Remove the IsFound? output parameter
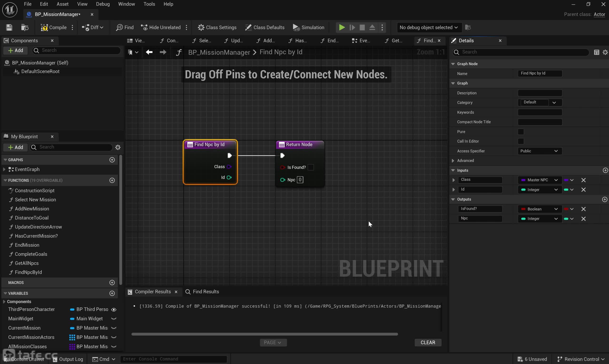Image resolution: width=609 pixels, height=364 pixels. pyautogui.click(x=583, y=209)
